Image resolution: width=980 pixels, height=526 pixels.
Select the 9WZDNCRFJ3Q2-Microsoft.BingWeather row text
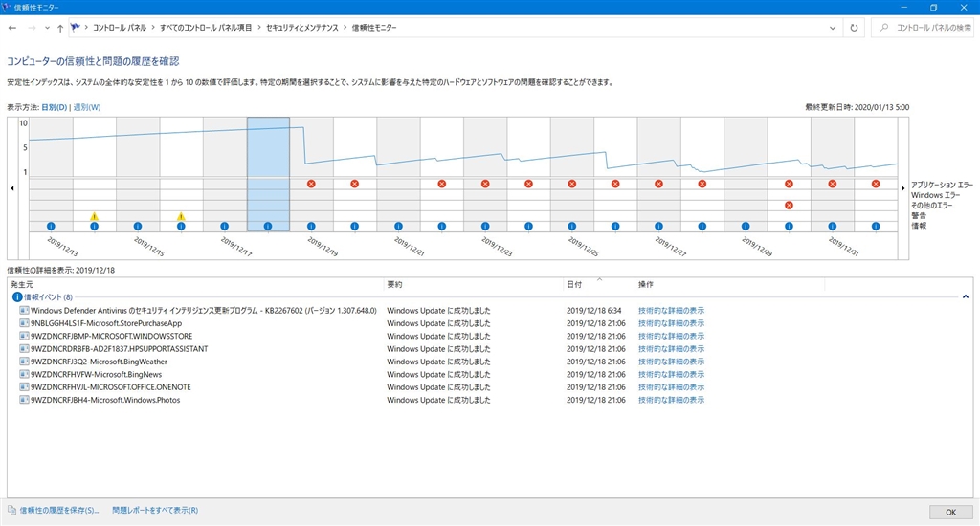tap(100, 362)
